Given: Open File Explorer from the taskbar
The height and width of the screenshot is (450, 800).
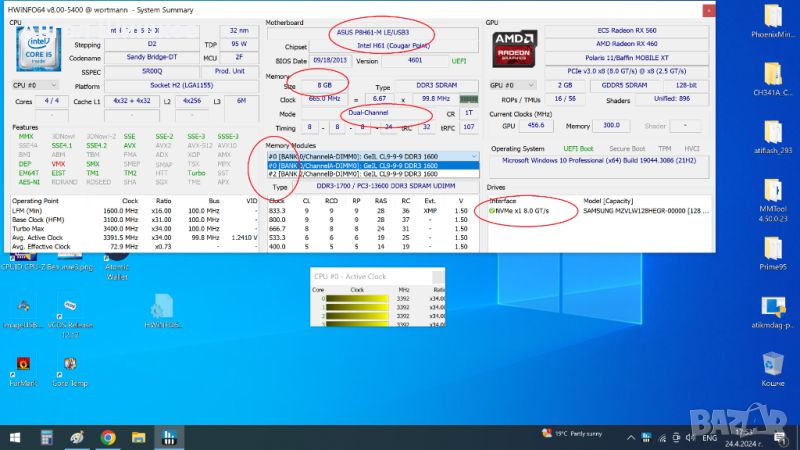Looking at the screenshot, I should coord(138,437).
